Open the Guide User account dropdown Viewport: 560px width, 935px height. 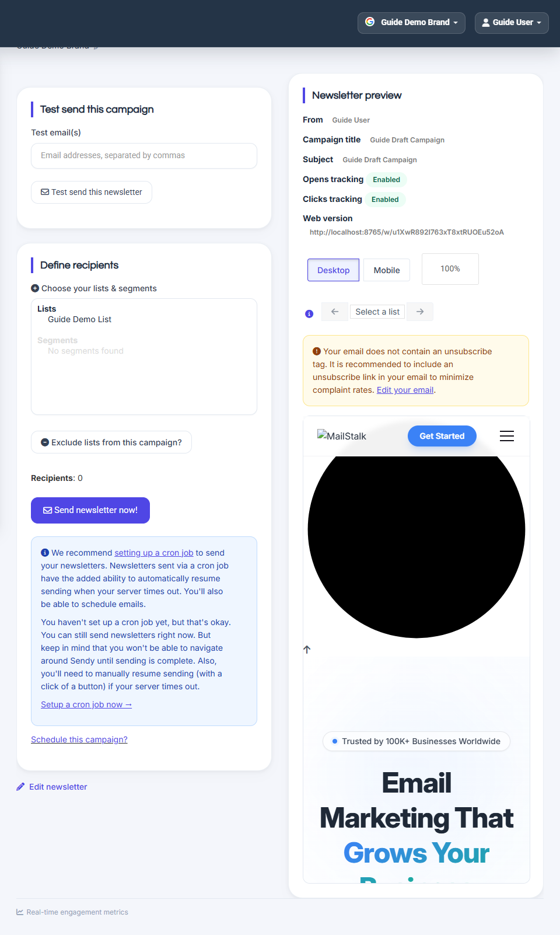click(x=512, y=23)
